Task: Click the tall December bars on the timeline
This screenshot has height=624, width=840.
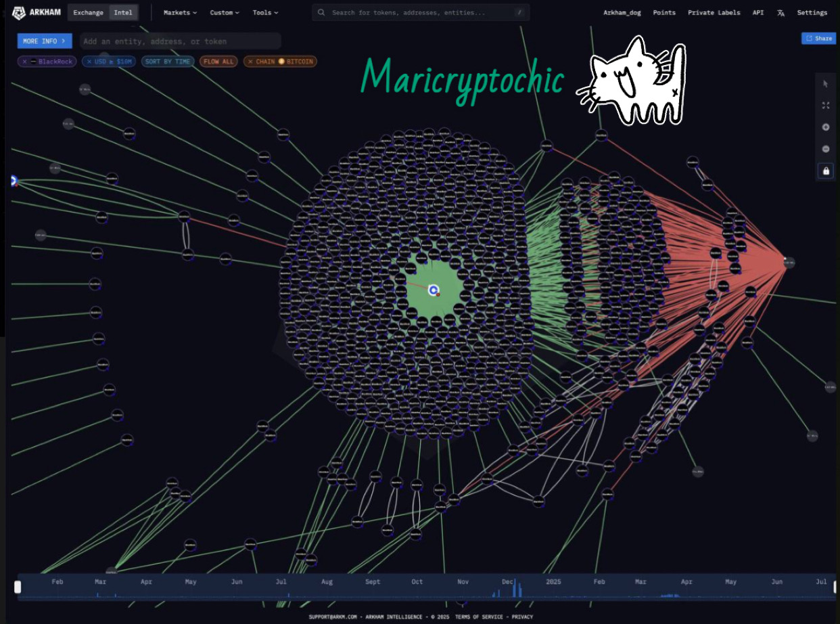Action: (x=517, y=588)
